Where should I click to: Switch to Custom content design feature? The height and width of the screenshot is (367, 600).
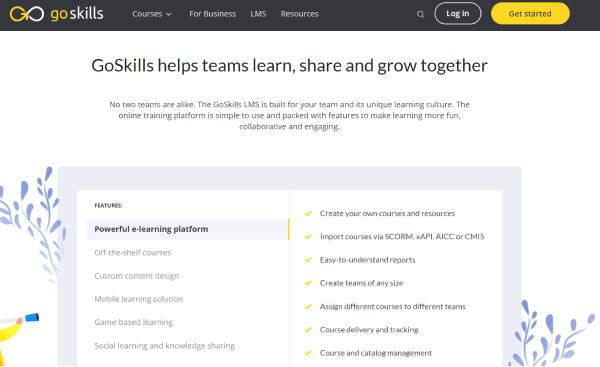point(137,276)
